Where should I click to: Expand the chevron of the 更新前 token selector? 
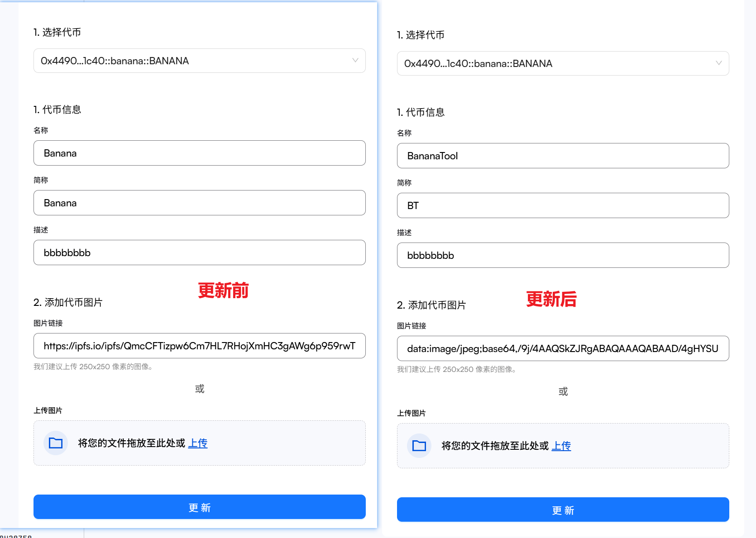[x=355, y=61]
